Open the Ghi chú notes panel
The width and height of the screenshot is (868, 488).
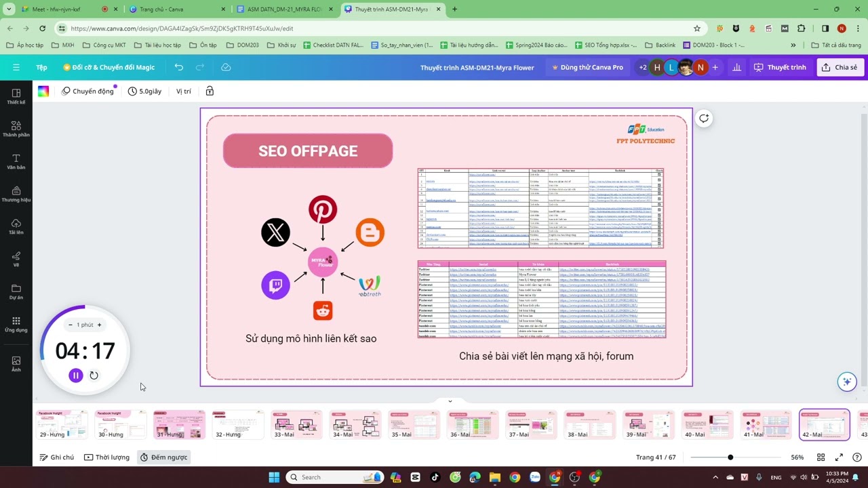57,457
